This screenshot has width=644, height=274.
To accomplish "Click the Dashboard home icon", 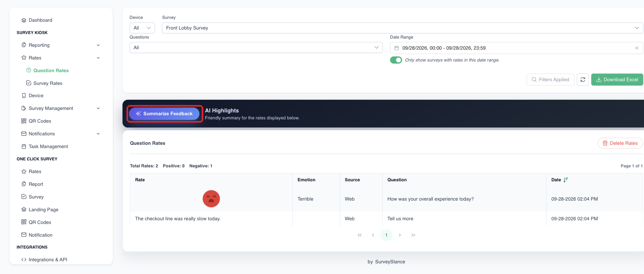I will (x=24, y=20).
